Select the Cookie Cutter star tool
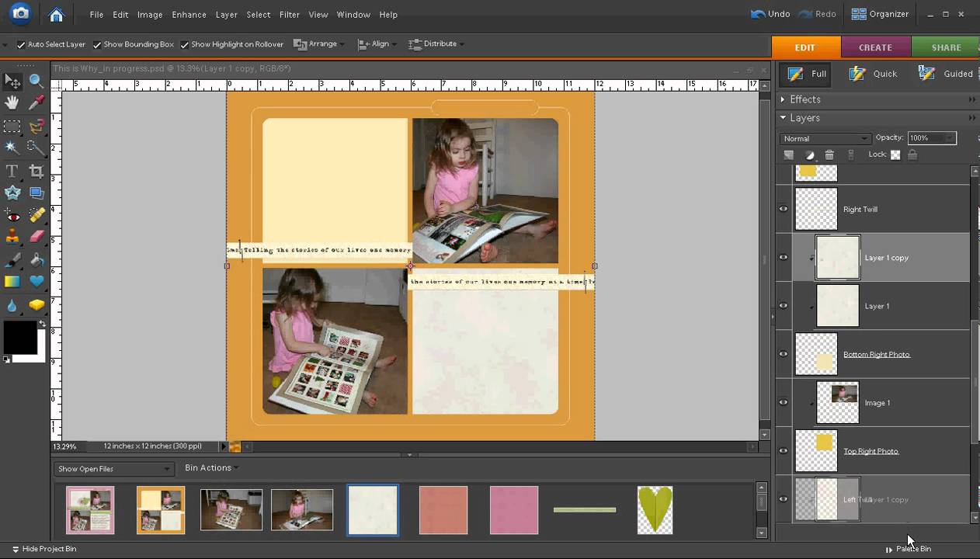 coord(12,193)
